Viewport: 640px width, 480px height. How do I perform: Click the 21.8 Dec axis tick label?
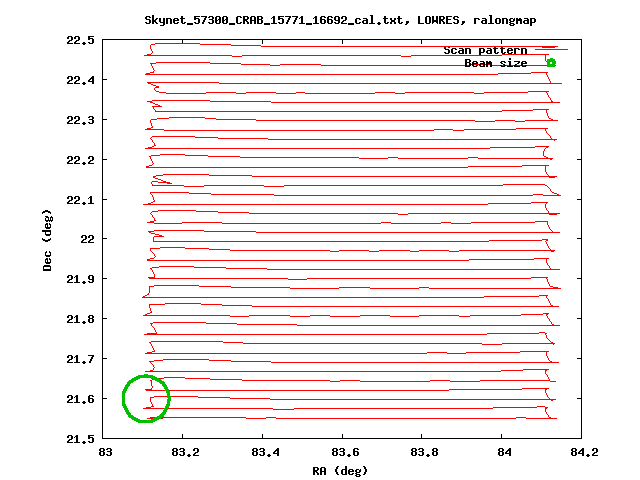point(80,319)
